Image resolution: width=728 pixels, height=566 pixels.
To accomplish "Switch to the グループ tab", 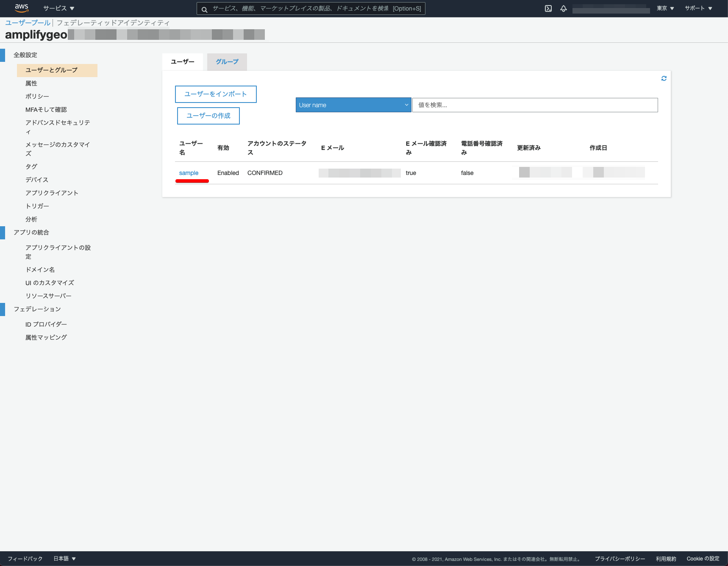I will tap(227, 62).
